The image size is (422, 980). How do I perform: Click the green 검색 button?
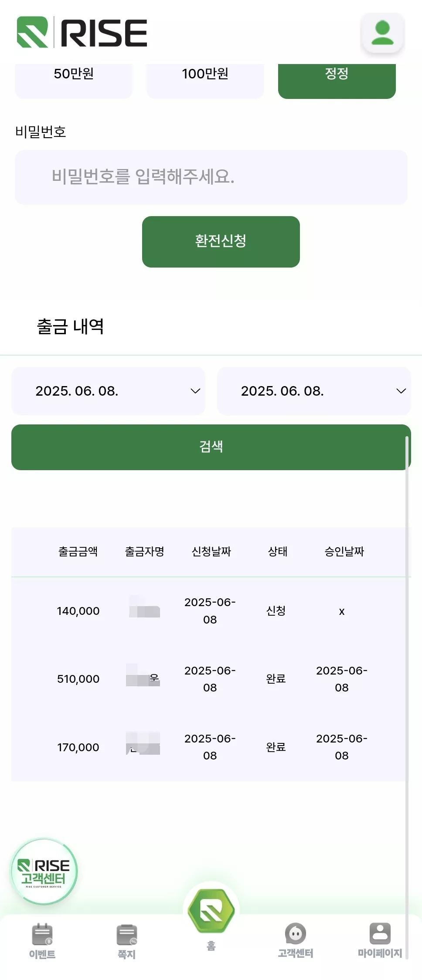(211, 447)
